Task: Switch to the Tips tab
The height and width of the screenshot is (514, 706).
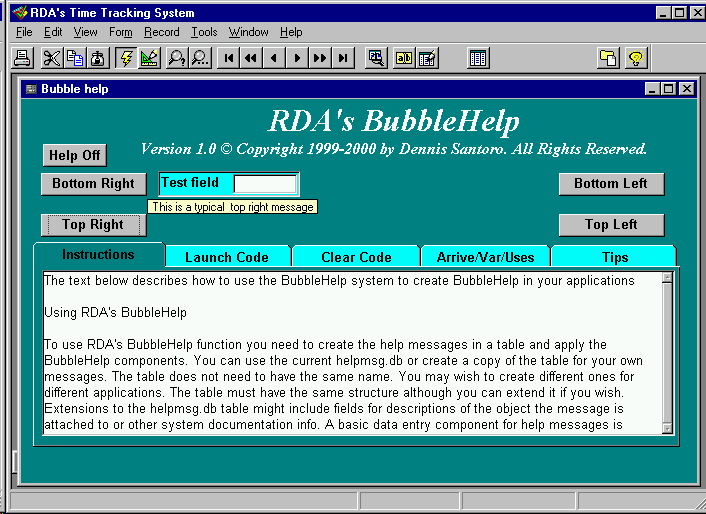Action: pyautogui.click(x=615, y=257)
